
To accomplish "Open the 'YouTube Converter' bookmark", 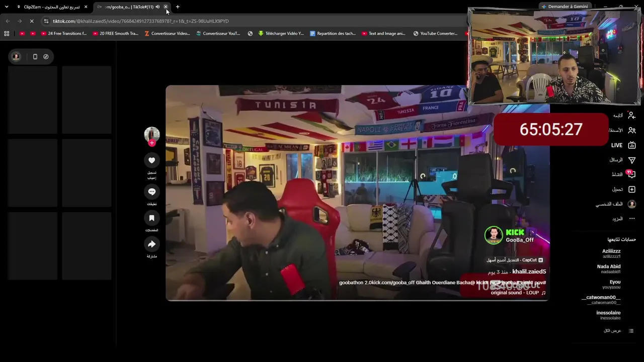I will tap(436, 34).
